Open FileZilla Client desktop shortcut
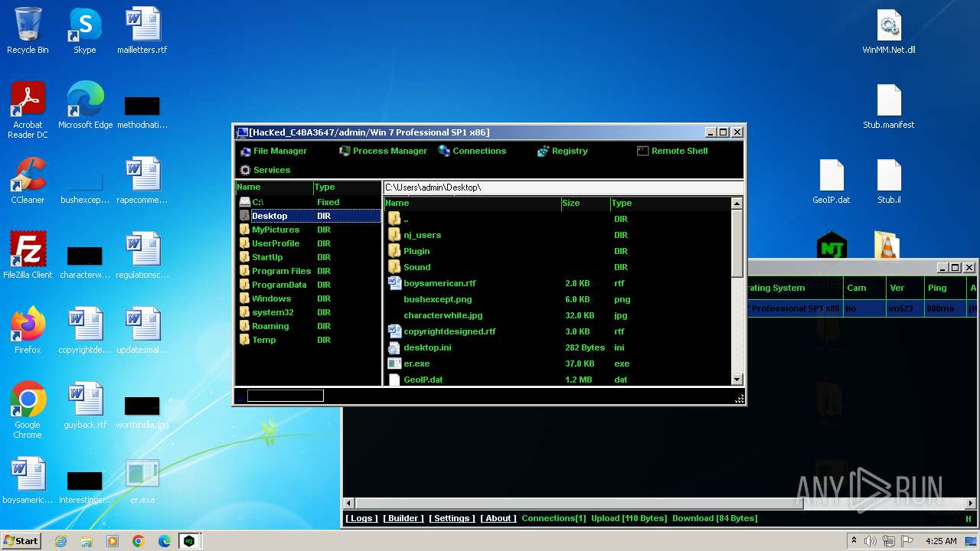This screenshot has height=551, width=980. point(28,256)
